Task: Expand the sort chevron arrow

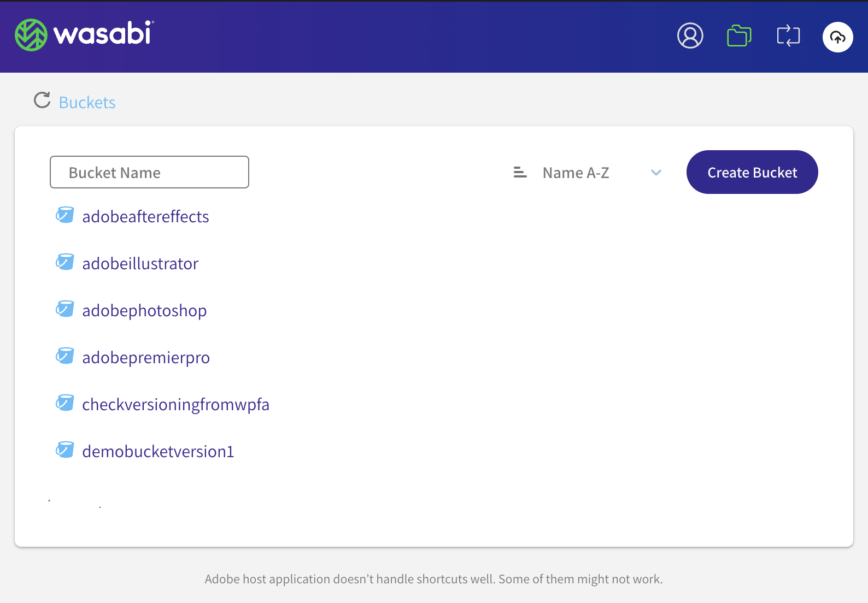Action: point(656,173)
